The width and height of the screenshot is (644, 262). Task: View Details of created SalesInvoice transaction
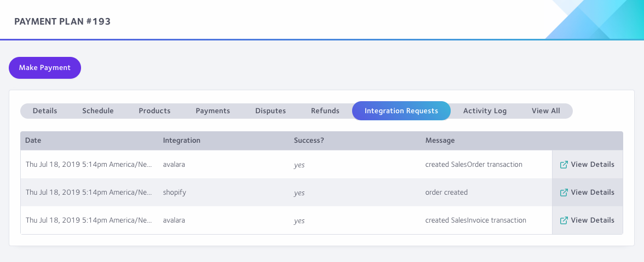click(587, 220)
